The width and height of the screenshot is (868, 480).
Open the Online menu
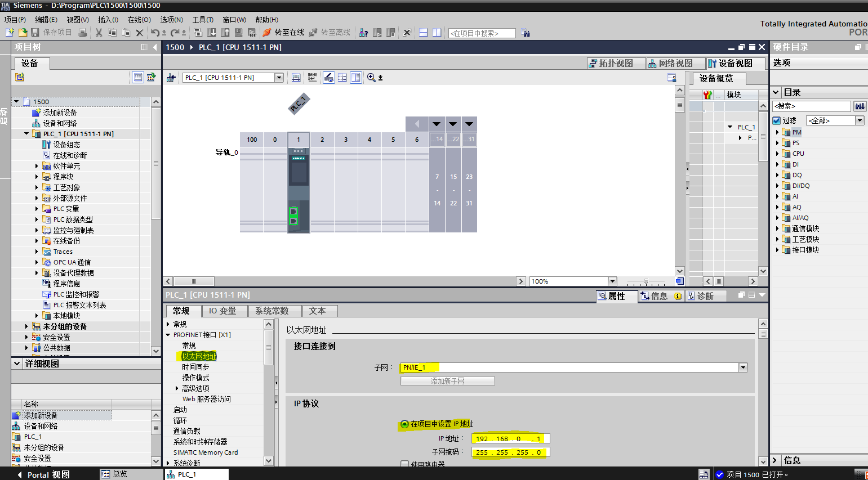[139, 20]
